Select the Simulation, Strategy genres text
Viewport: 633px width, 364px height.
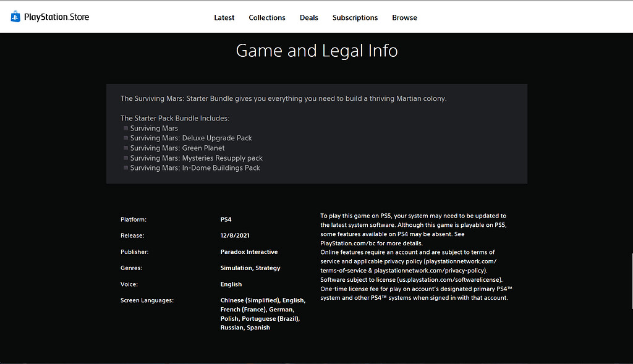click(250, 268)
